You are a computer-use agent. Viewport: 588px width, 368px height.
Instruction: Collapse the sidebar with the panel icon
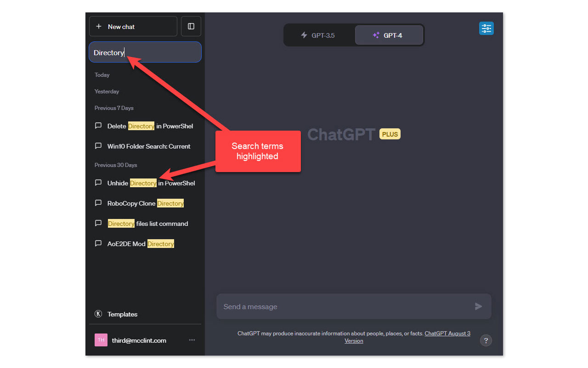[191, 26]
